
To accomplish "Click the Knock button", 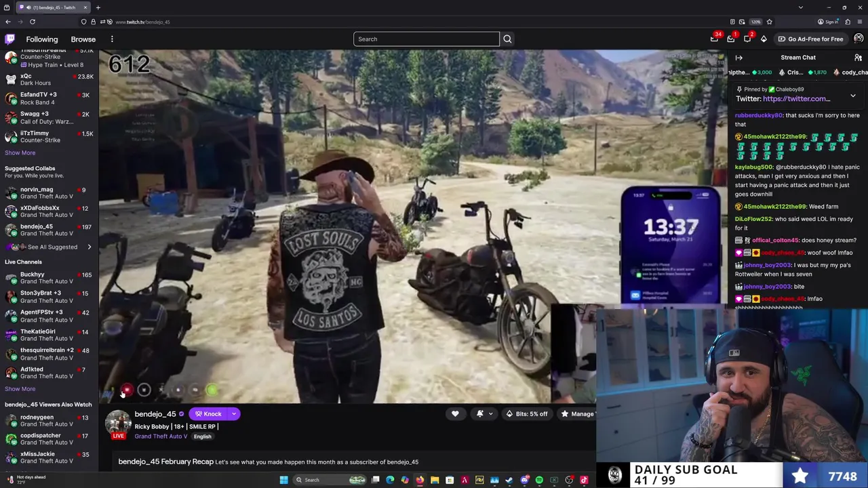I will coord(208,414).
